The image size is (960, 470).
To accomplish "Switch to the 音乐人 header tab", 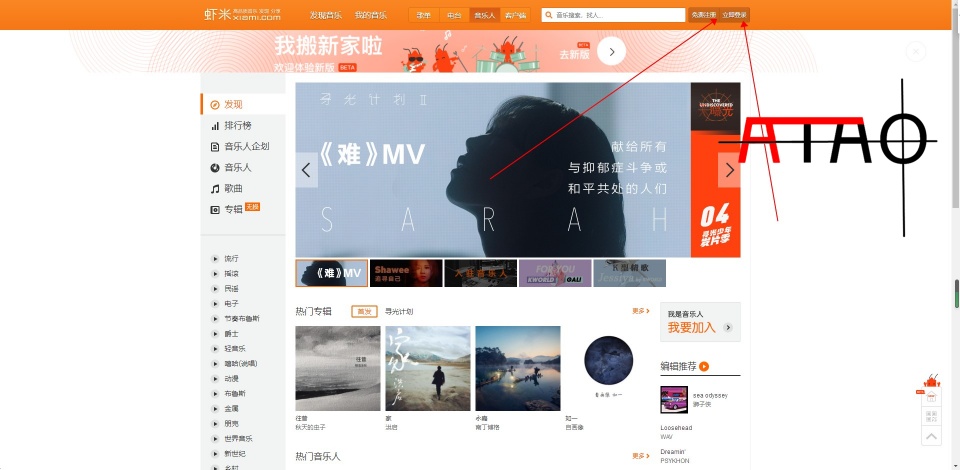I will click(x=485, y=15).
